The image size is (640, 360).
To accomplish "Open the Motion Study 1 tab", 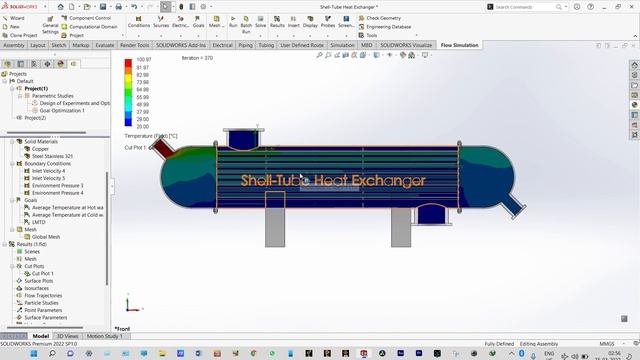I will pyautogui.click(x=104, y=336).
